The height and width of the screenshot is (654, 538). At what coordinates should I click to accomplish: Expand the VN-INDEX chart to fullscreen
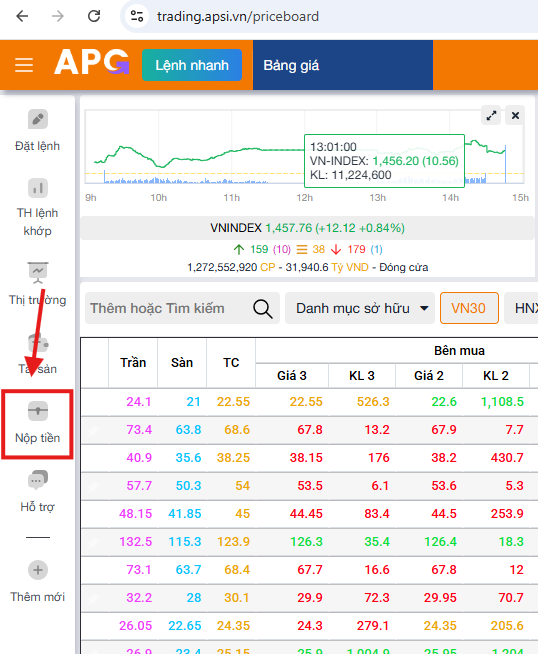(491, 116)
